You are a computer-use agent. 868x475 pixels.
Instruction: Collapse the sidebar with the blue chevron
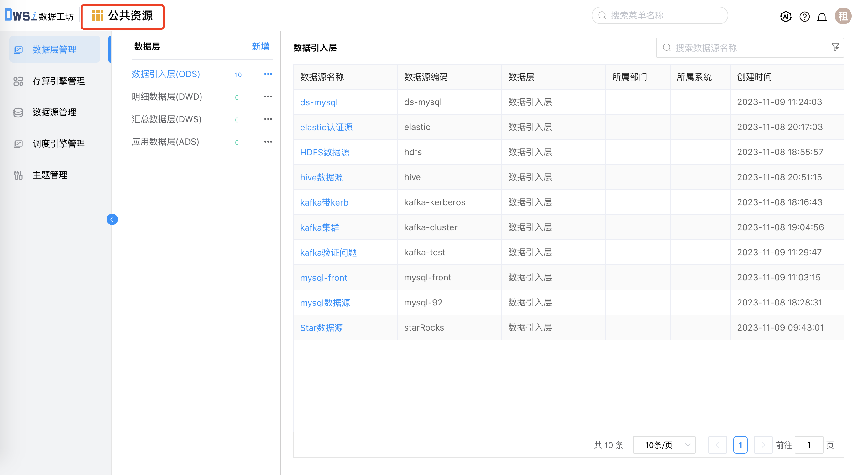tap(112, 219)
